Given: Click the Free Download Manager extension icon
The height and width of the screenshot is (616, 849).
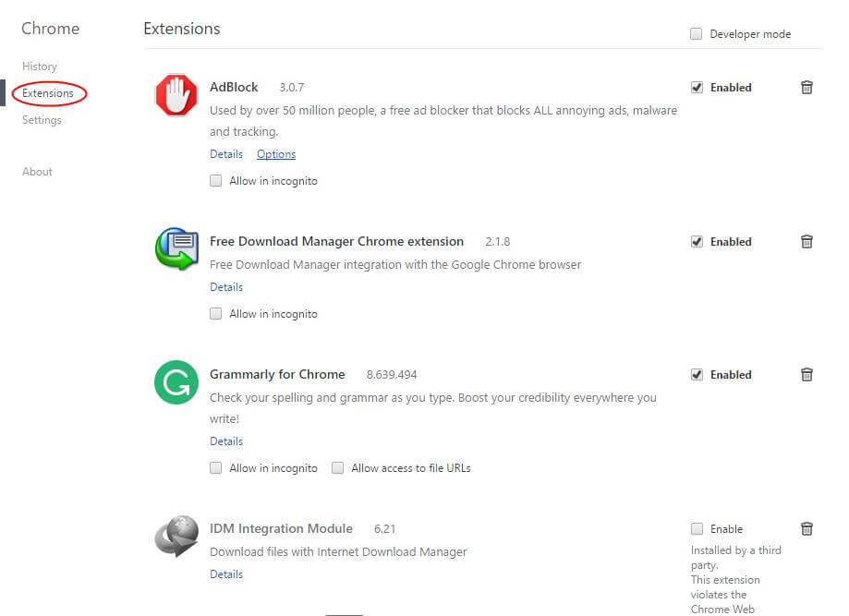Looking at the screenshot, I should pyautogui.click(x=176, y=249).
